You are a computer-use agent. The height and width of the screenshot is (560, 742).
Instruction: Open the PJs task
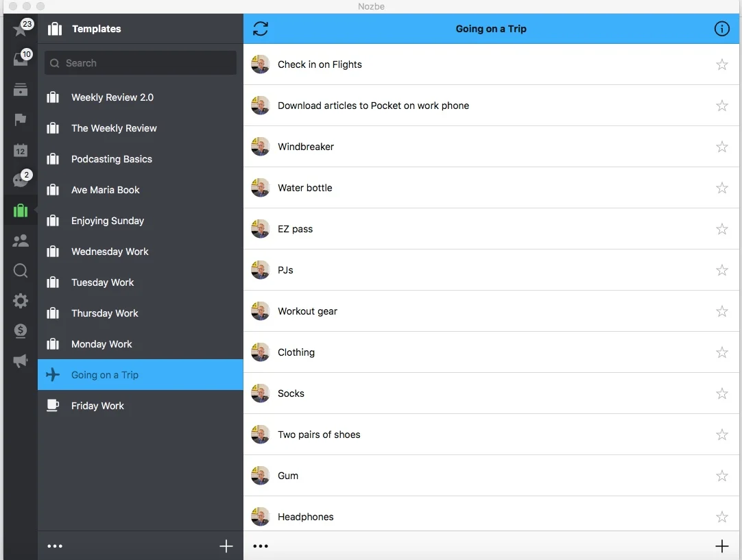tap(491, 270)
